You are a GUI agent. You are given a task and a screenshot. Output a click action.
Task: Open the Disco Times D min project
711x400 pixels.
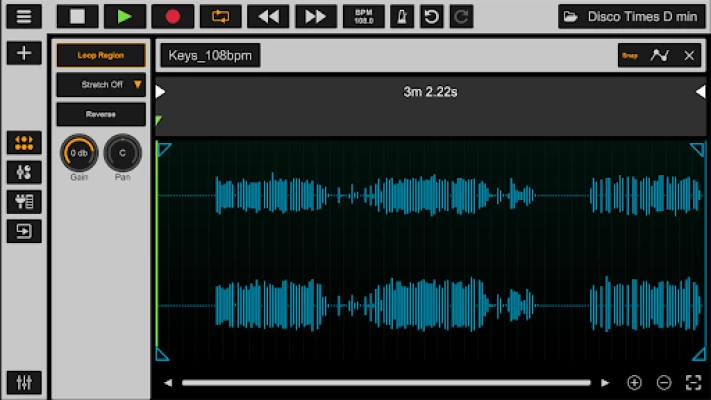coord(631,16)
